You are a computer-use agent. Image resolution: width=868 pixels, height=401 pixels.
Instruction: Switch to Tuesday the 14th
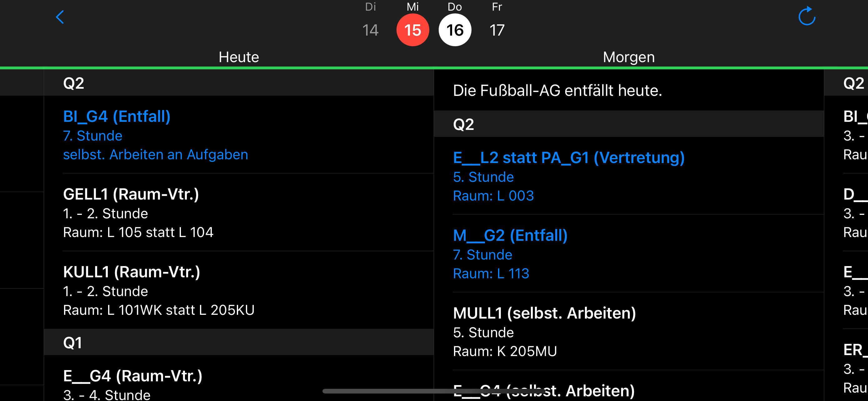coord(370,30)
